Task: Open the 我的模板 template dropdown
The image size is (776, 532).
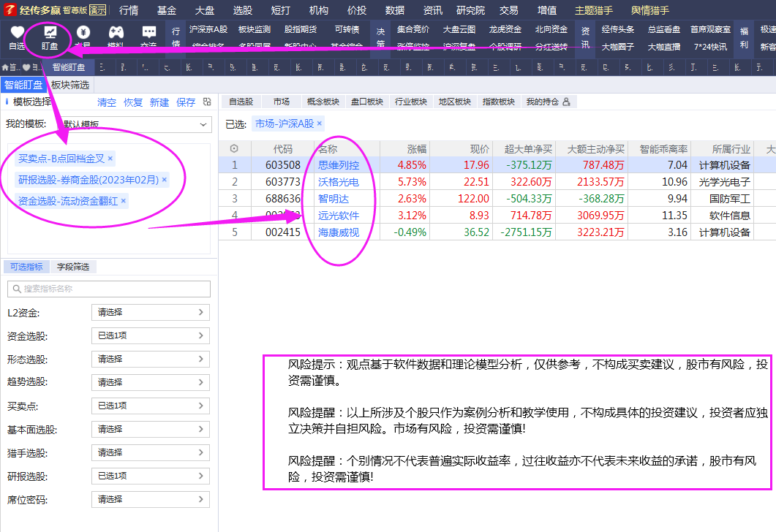Action: click(134, 124)
